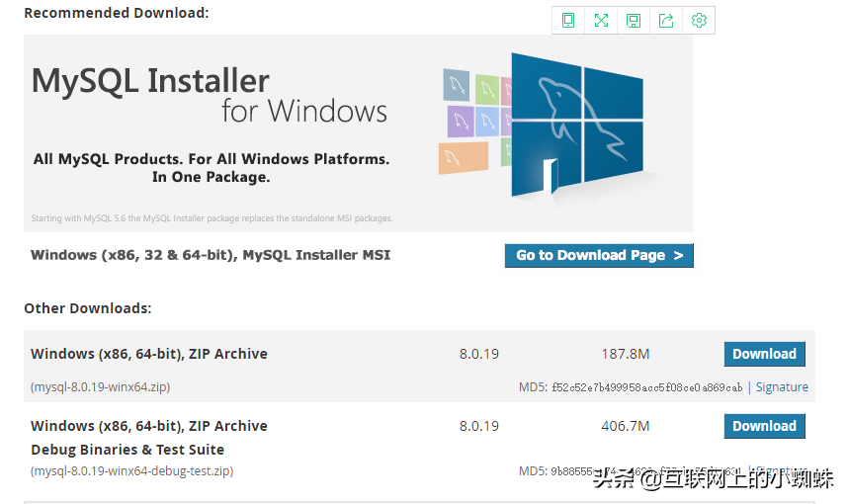
Task: Click "Starting with MySQL 5.6" note text
Action: pyautogui.click(x=212, y=218)
